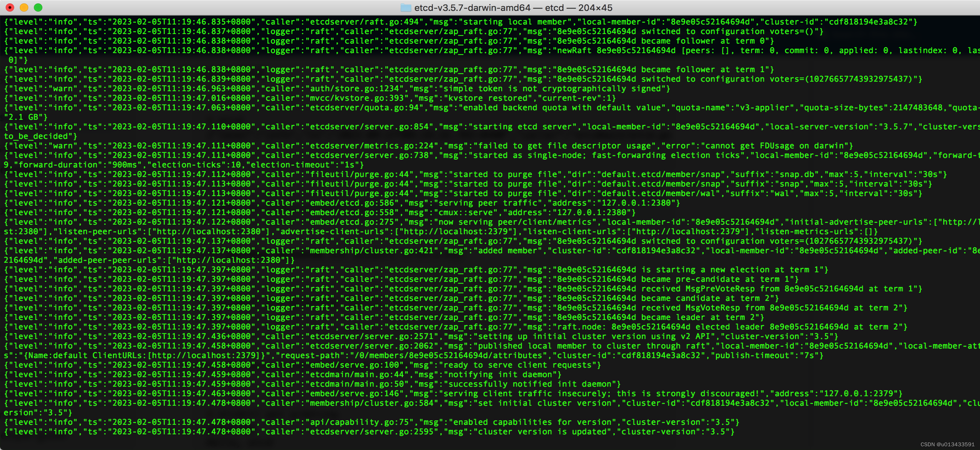Click "started as single-node; fast-forwarding election ticks"
Screen dimensions: 980x450
609,155
